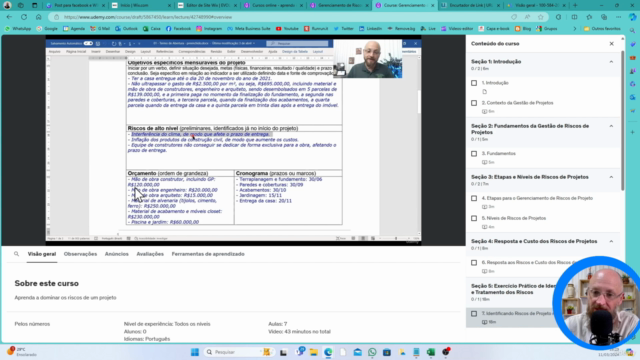Mark 4. Etapas para o Gerenciamento as complete
This screenshot has height=360, width=640.
pyautogui.click(x=474, y=198)
